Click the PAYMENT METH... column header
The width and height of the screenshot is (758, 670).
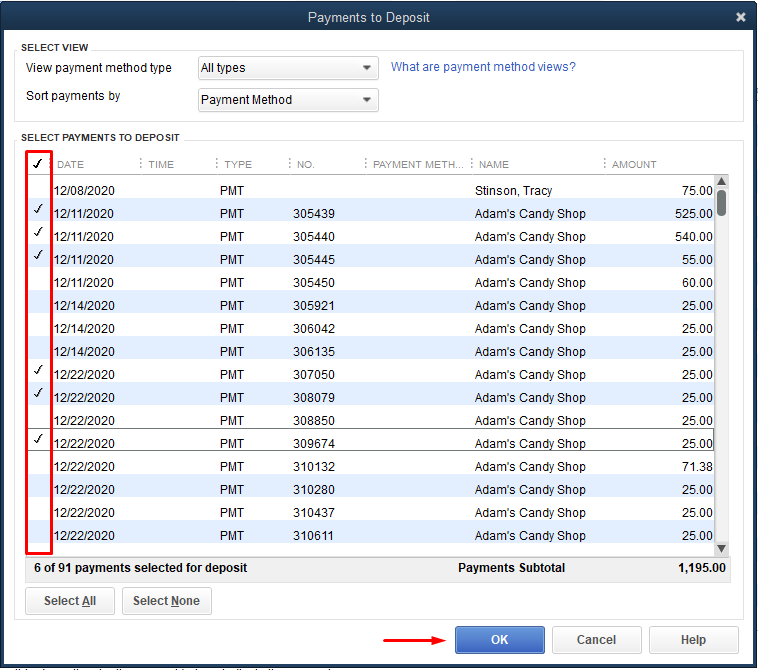[x=418, y=165]
